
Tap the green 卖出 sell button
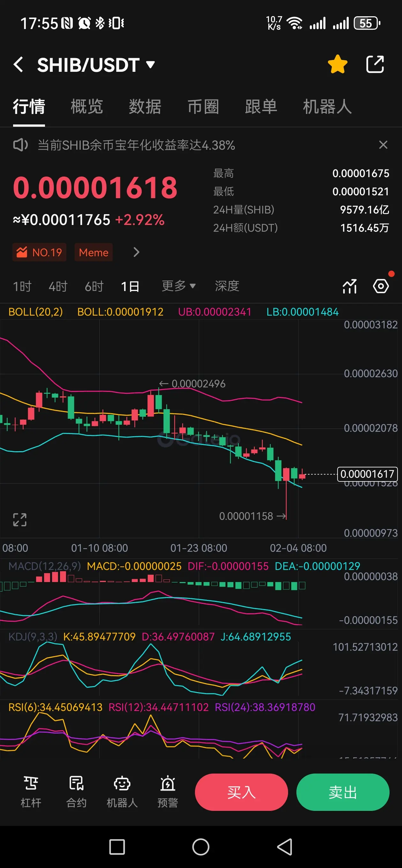tap(343, 792)
